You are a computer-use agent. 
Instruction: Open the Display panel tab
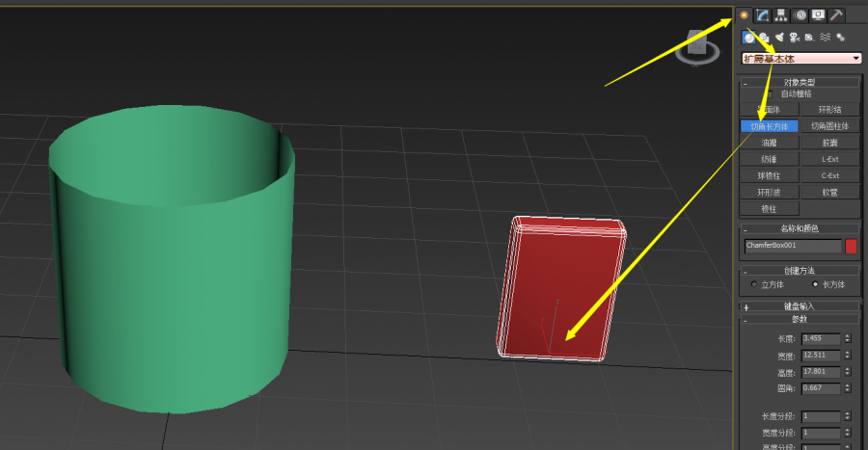click(818, 14)
